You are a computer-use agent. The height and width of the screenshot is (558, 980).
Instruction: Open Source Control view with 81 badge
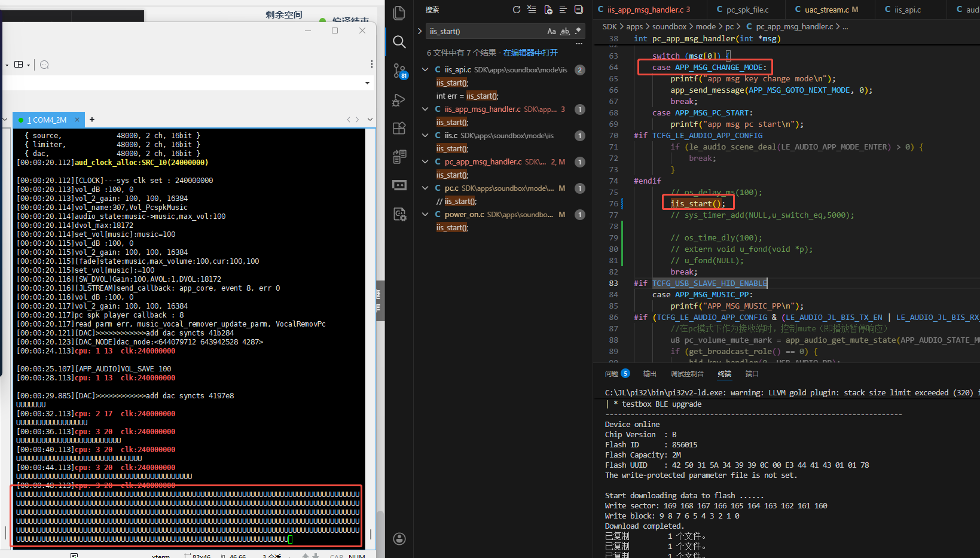399,71
